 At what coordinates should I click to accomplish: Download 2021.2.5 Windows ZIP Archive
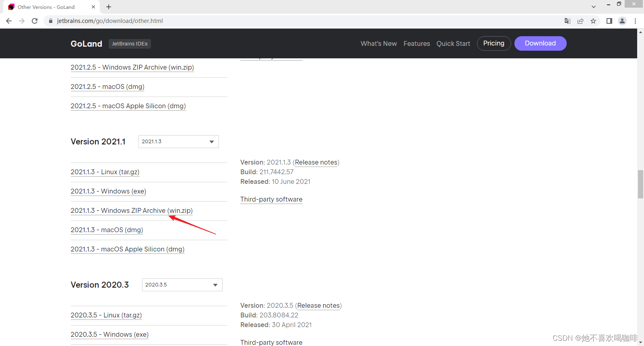click(x=132, y=68)
